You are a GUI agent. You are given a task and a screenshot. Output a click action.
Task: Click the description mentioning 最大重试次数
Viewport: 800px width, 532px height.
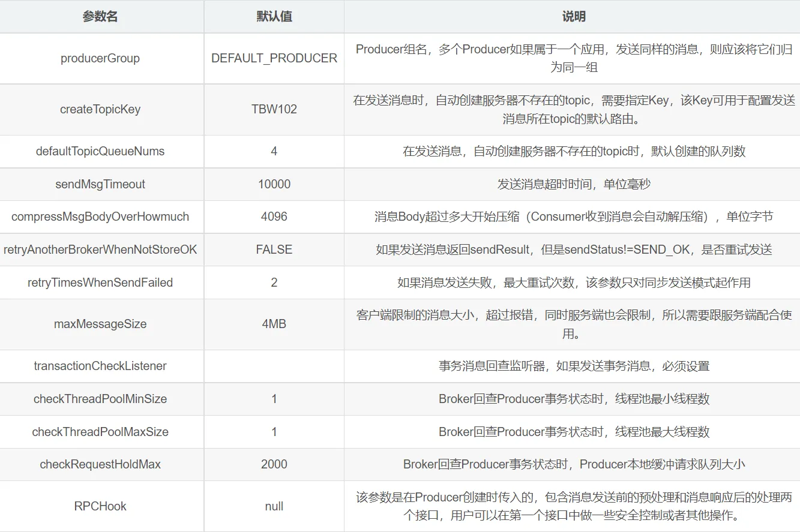[x=574, y=282]
